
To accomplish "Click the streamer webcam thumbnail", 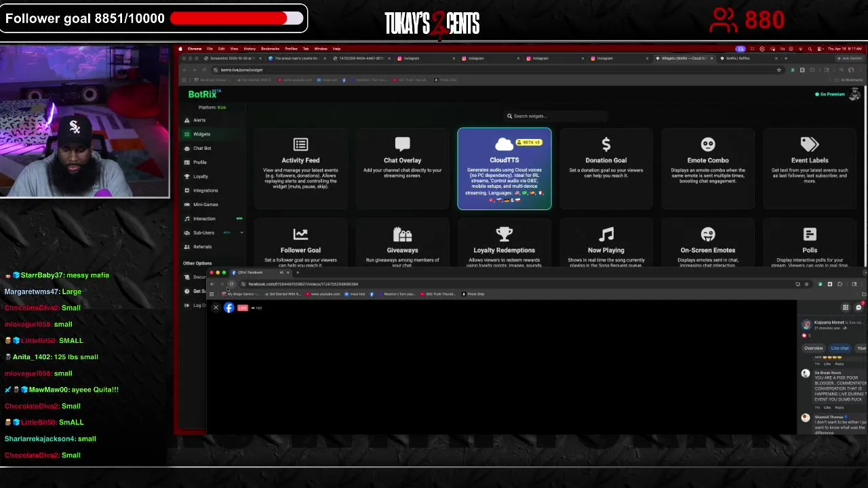I will [85, 122].
